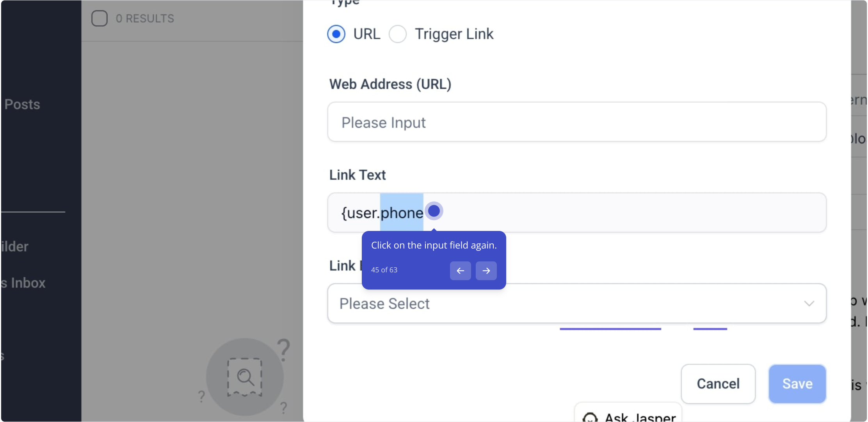Screen dimensions: 868x422
Task: Open Posts in the sidebar
Action: pyautogui.click(x=22, y=104)
